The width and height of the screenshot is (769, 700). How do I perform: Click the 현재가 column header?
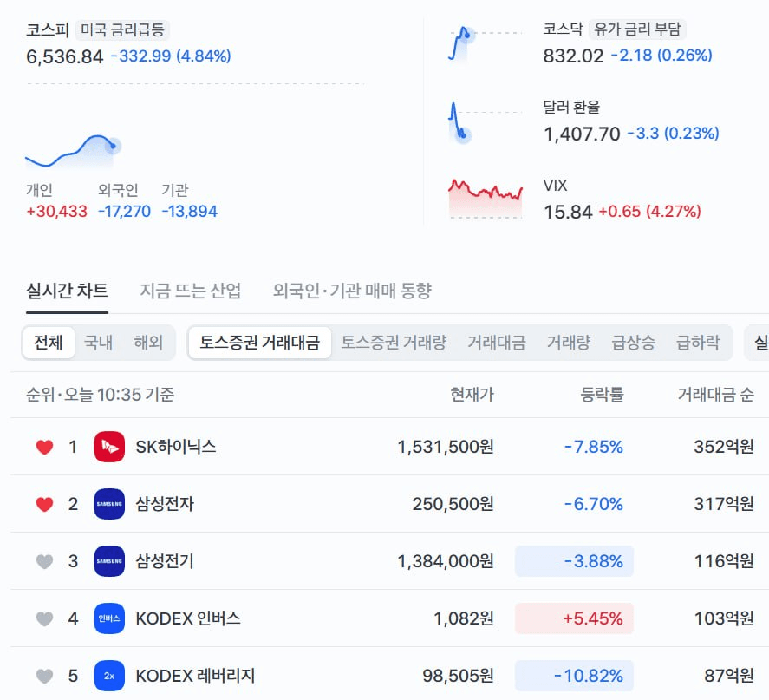pos(472,395)
